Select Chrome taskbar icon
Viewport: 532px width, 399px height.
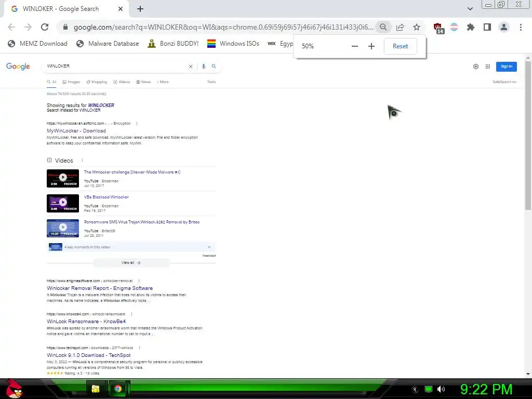coord(118,389)
